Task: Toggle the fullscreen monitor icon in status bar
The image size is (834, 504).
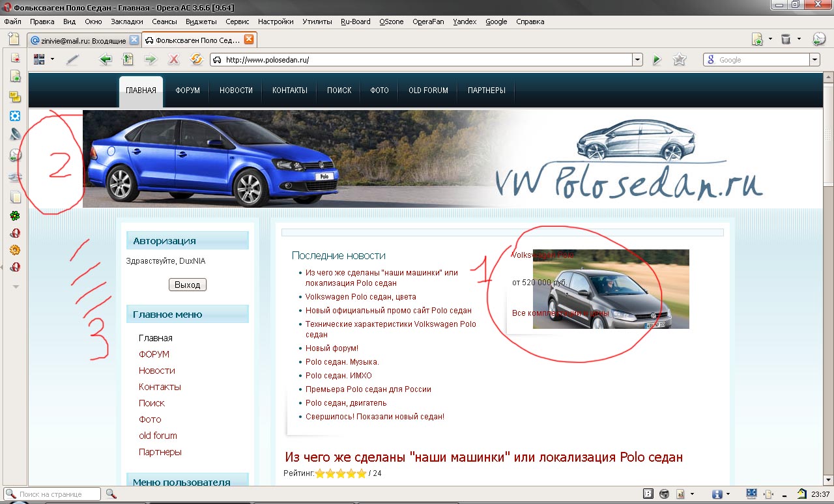Action: tap(751, 494)
